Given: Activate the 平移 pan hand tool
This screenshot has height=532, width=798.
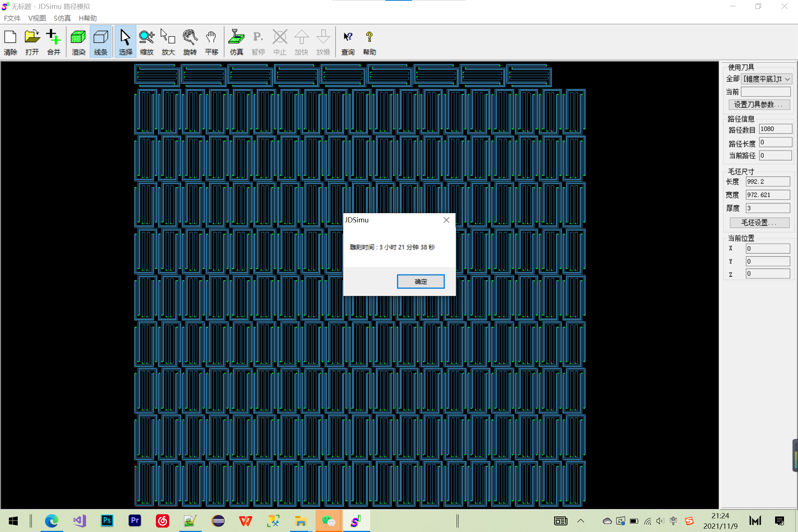Looking at the screenshot, I should 212,42.
